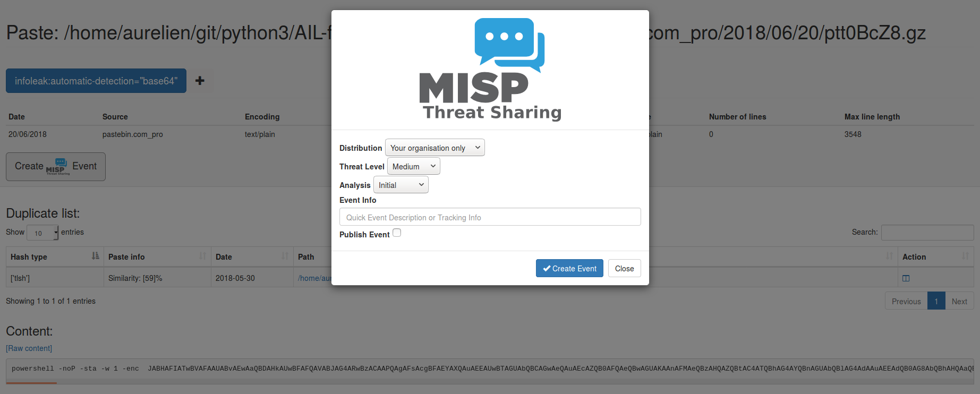Viewport: 980px width, 394px height.
Task: Click the infoleak base64 tag
Action: coord(96,81)
